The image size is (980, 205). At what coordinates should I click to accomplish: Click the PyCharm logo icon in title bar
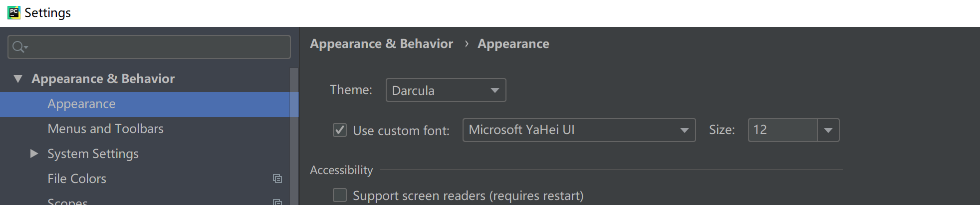click(14, 12)
